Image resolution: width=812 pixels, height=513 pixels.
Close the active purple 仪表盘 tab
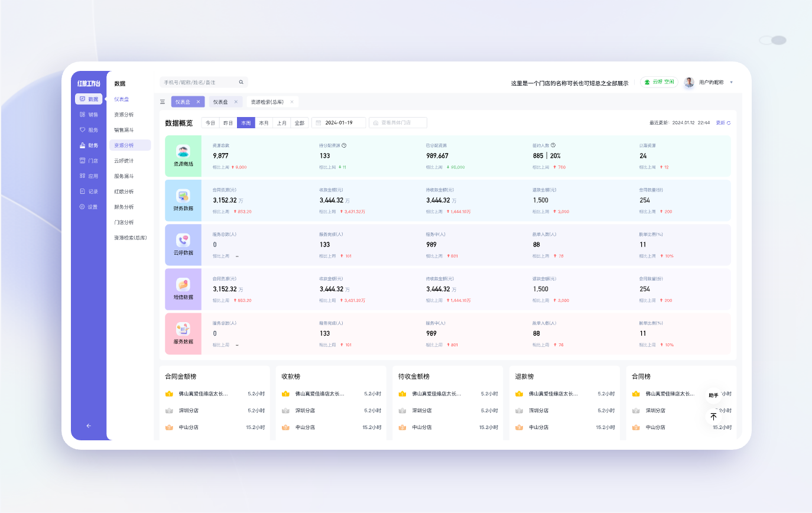[198, 102]
